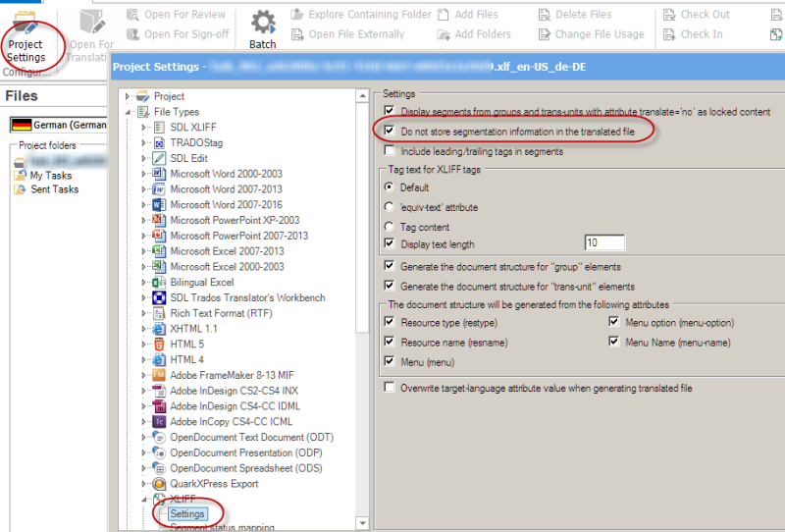This screenshot has height=532, width=785.
Task: Click the Microsoft Word 2007-2016 icon
Action: pyautogui.click(x=159, y=205)
